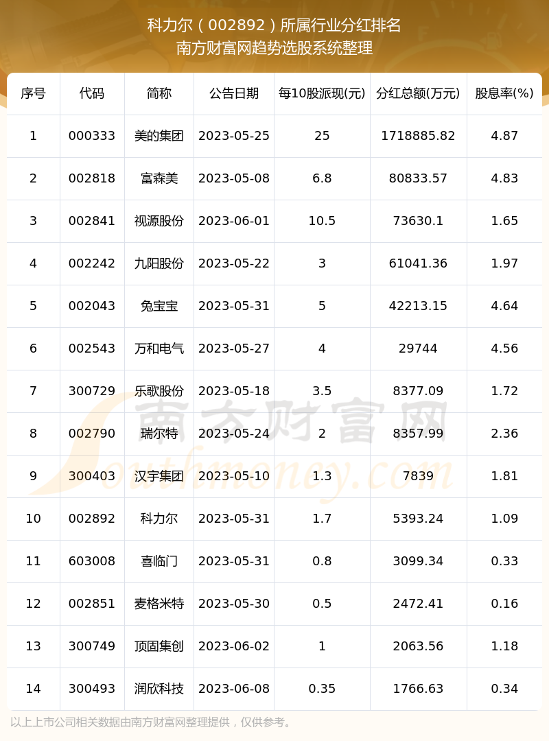
Task: Select stock code 002242
Action: click(92, 263)
